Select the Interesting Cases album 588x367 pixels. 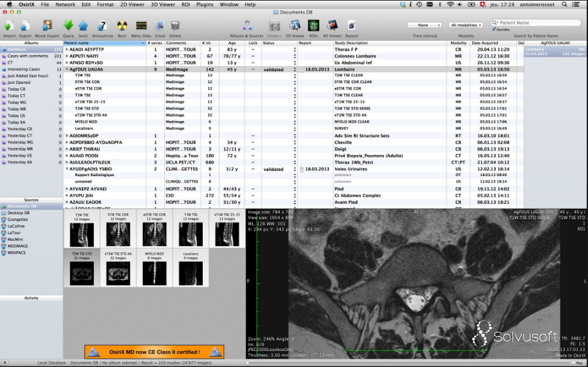pos(31,69)
